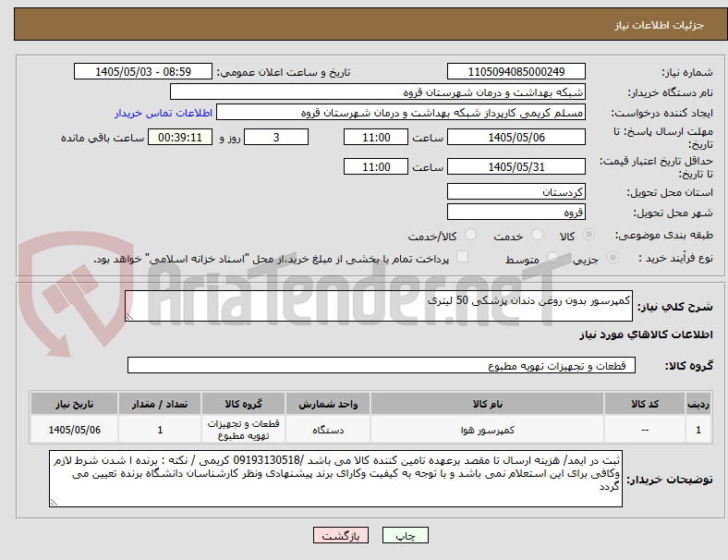Click the چاپ (print) button
This screenshot has width=728, height=560.
click(x=405, y=535)
